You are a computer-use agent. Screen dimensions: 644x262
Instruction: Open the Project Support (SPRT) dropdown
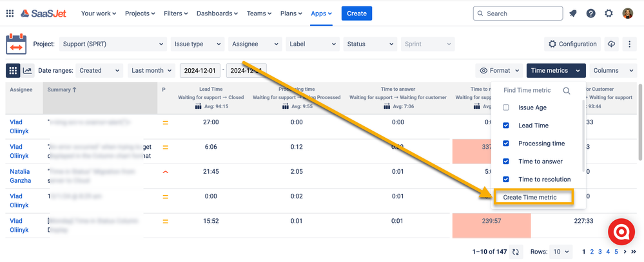pyautogui.click(x=113, y=44)
